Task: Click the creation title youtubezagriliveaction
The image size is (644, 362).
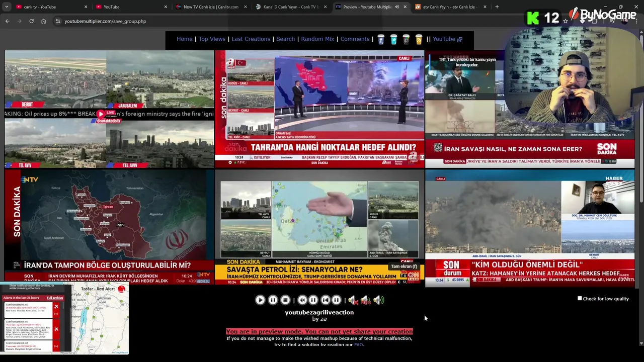Action: pyautogui.click(x=319, y=313)
